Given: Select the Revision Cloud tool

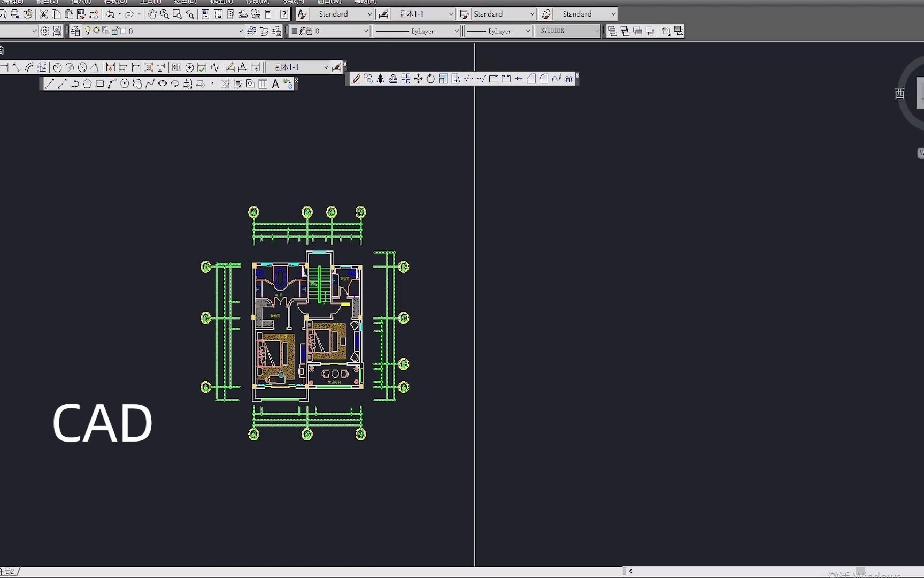Looking at the screenshot, I should click(x=137, y=83).
